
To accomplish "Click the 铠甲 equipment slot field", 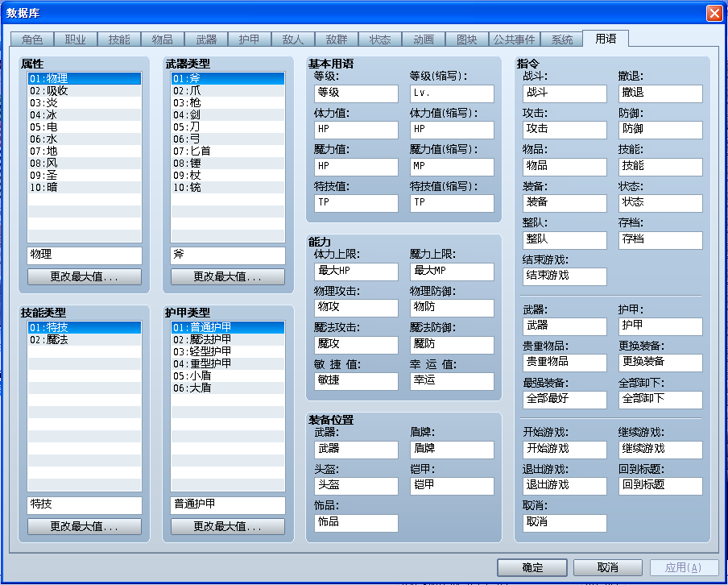I will point(453,487).
